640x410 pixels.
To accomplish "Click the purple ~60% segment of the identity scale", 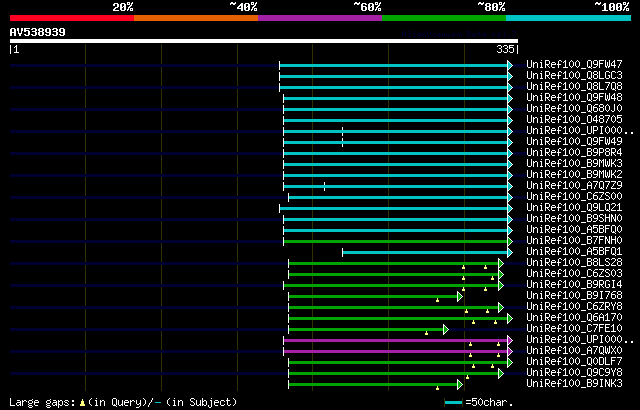I will pyautogui.click(x=320, y=18).
